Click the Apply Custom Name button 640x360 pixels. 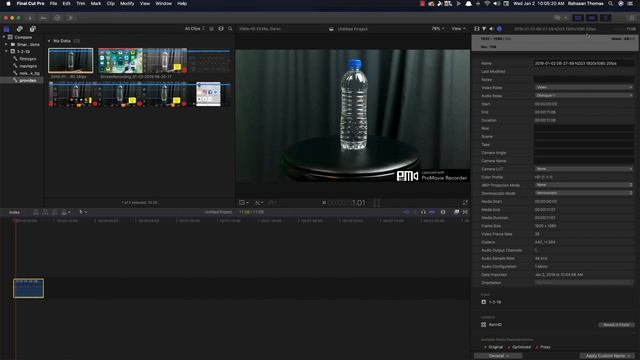pos(607,356)
